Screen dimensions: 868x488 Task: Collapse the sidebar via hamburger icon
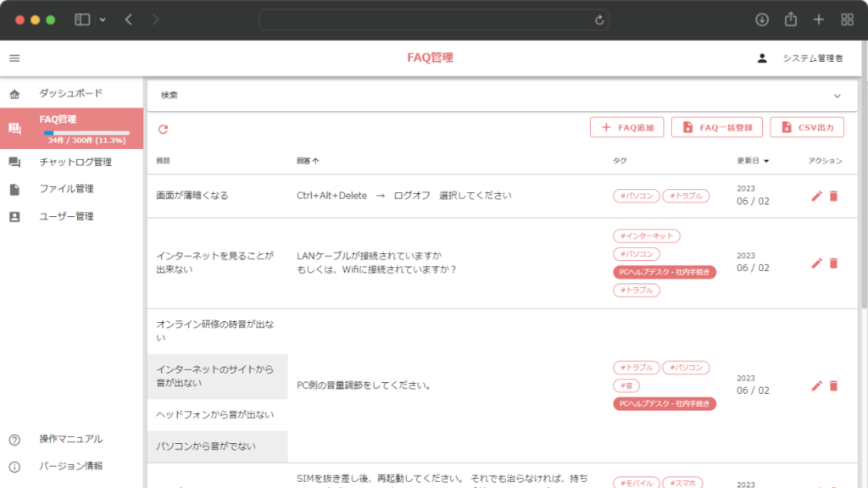14,58
